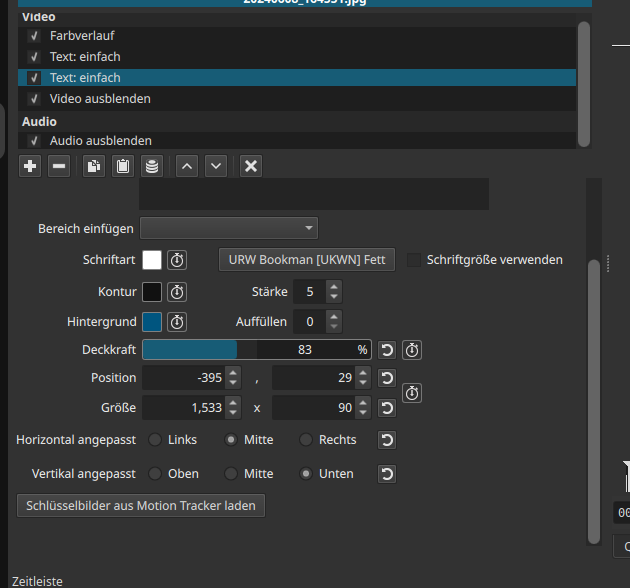Increase Stärke value with up stepper

tap(334, 287)
